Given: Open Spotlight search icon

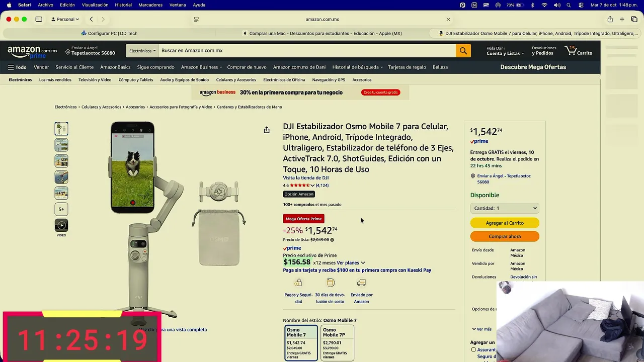Looking at the screenshot, I should [569, 5].
